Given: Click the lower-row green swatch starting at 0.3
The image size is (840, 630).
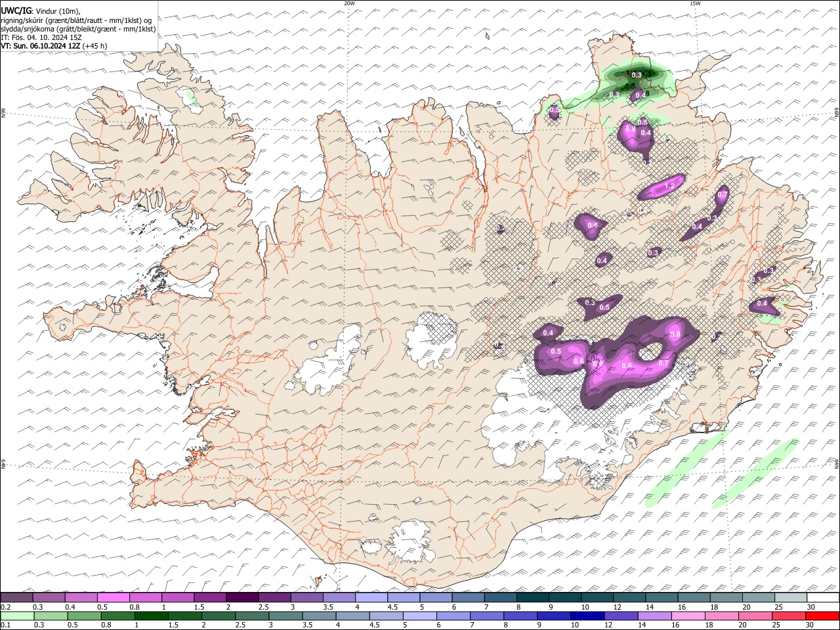Looking at the screenshot, I should click(51, 616).
